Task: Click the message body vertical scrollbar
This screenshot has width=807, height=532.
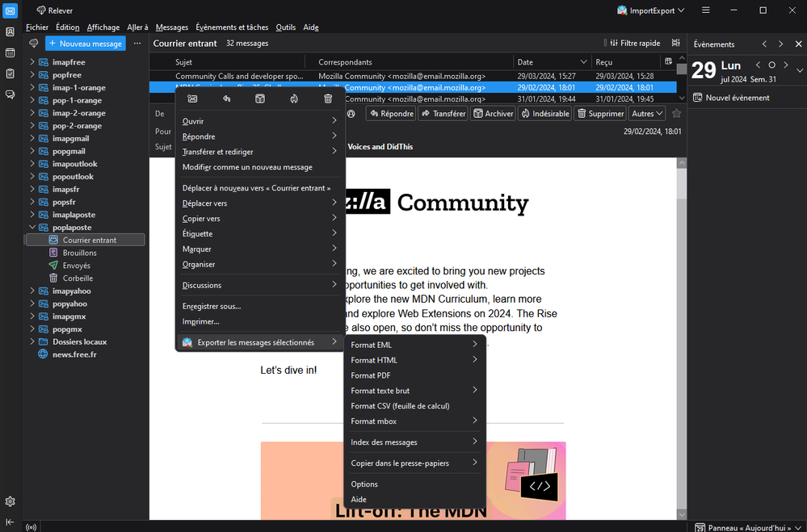Action: [x=682, y=338]
